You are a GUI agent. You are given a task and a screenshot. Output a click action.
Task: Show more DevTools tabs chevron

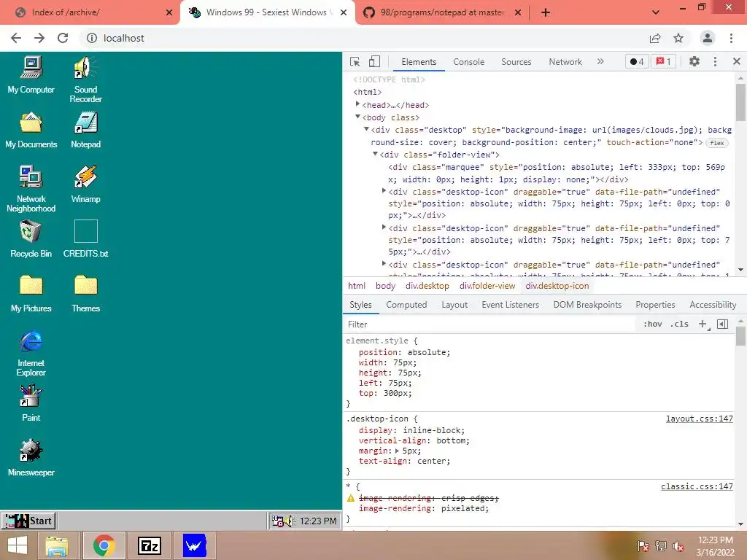coord(600,61)
